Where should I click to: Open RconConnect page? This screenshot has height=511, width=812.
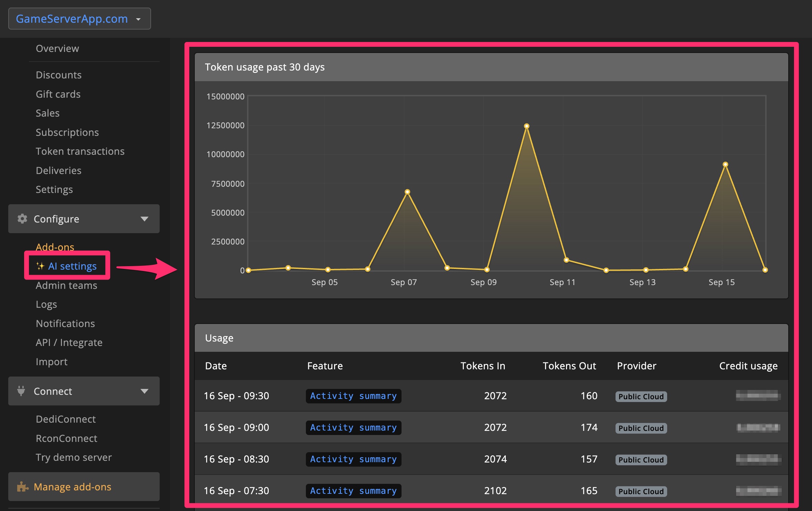tap(66, 438)
